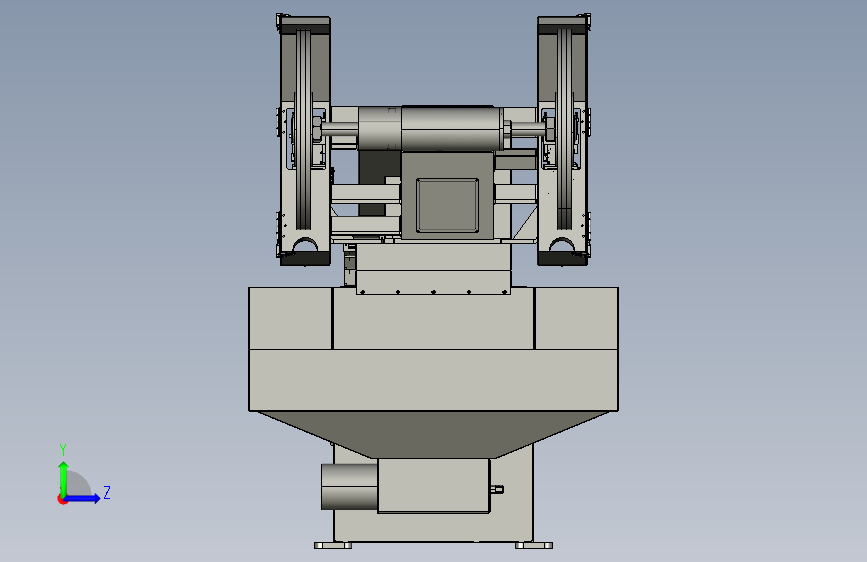
Task: Select the small shaft stub on the lower gearbox
Action: click(x=497, y=489)
